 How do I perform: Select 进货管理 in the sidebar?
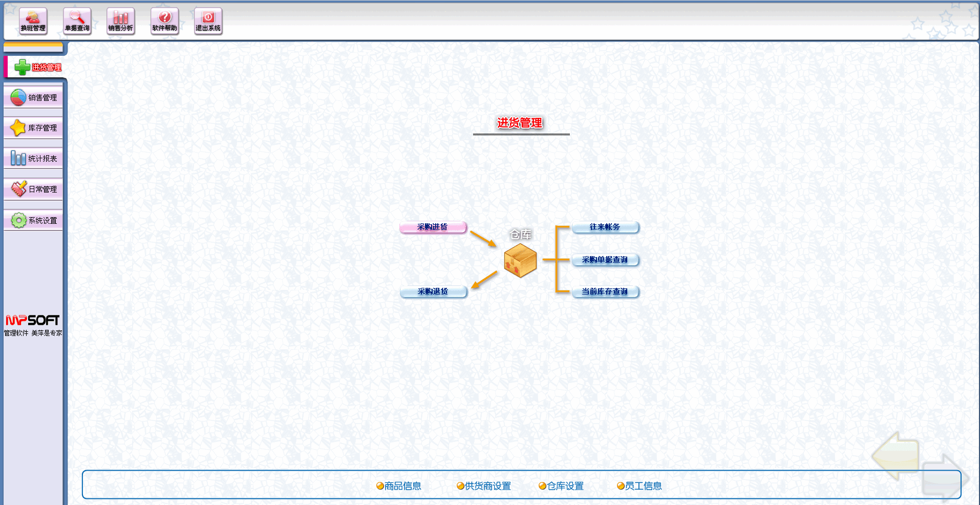pyautogui.click(x=35, y=67)
